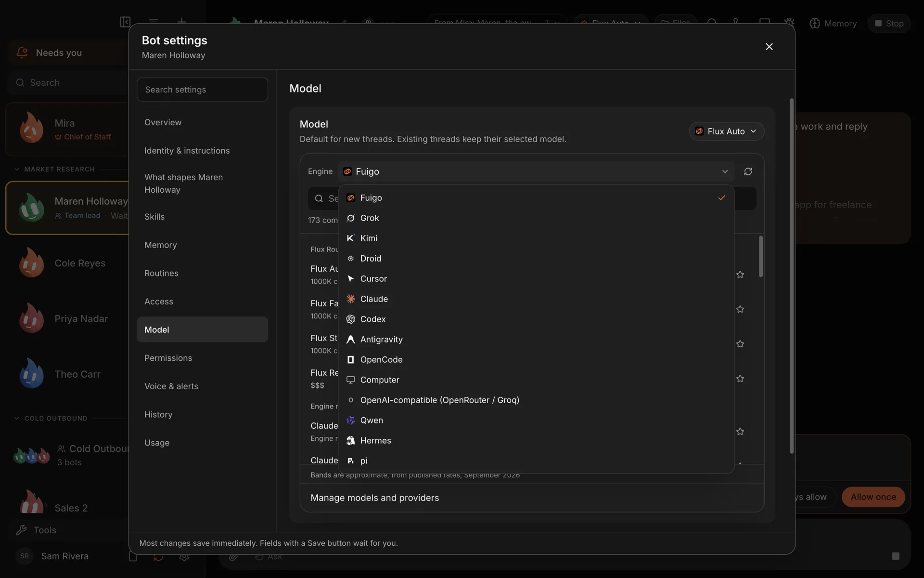
Task: Click the OpenCode square icon
Action: pos(351,360)
